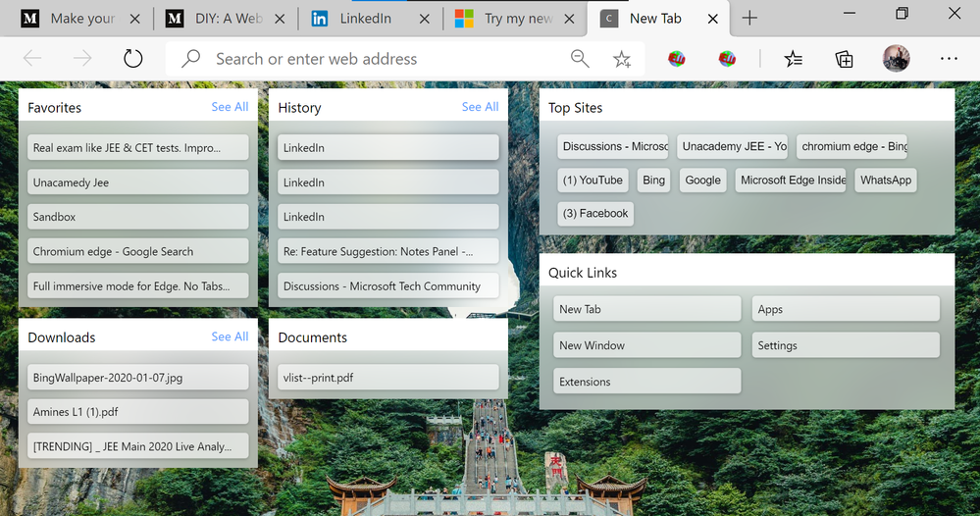
Task: Open the Bing top site
Action: click(x=653, y=180)
